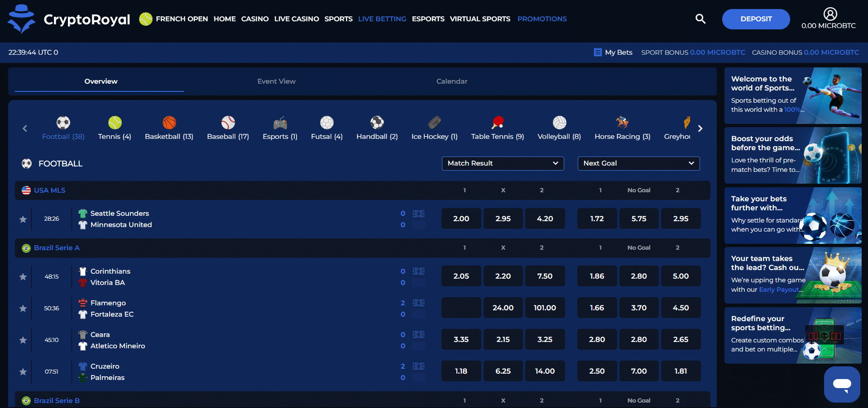Open pitch view for Flamengo match

(418, 303)
